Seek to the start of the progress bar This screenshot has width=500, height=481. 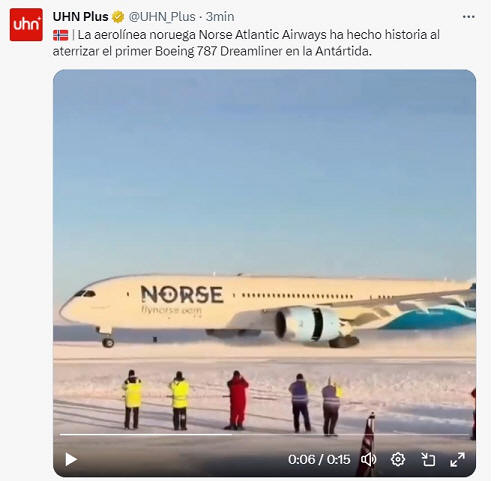pyautogui.click(x=61, y=435)
